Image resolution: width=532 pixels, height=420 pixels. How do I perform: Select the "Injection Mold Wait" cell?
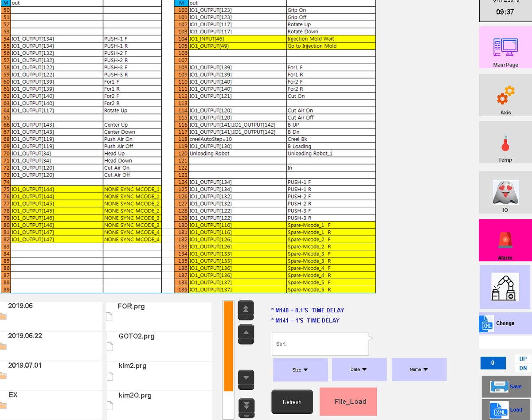[x=331, y=39]
